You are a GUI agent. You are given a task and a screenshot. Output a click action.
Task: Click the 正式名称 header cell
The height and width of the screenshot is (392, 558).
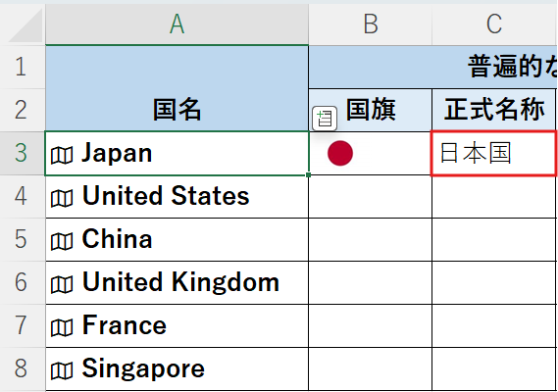pos(493,110)
